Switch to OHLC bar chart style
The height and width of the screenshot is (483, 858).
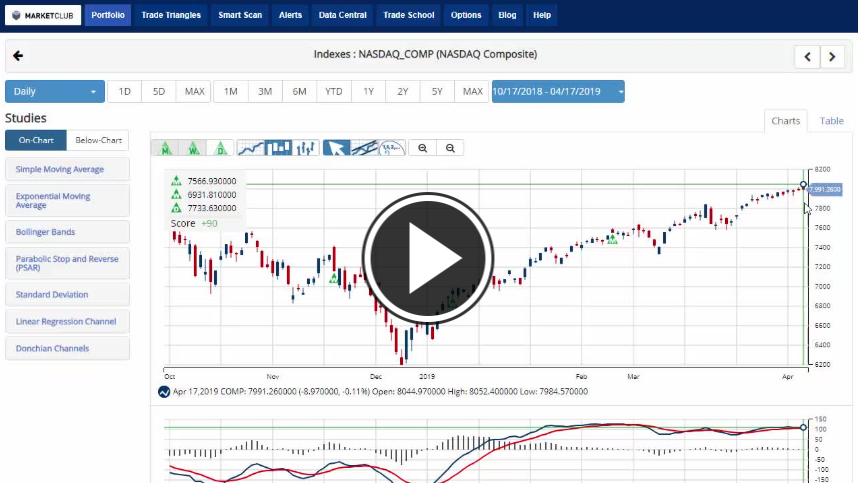305,148
